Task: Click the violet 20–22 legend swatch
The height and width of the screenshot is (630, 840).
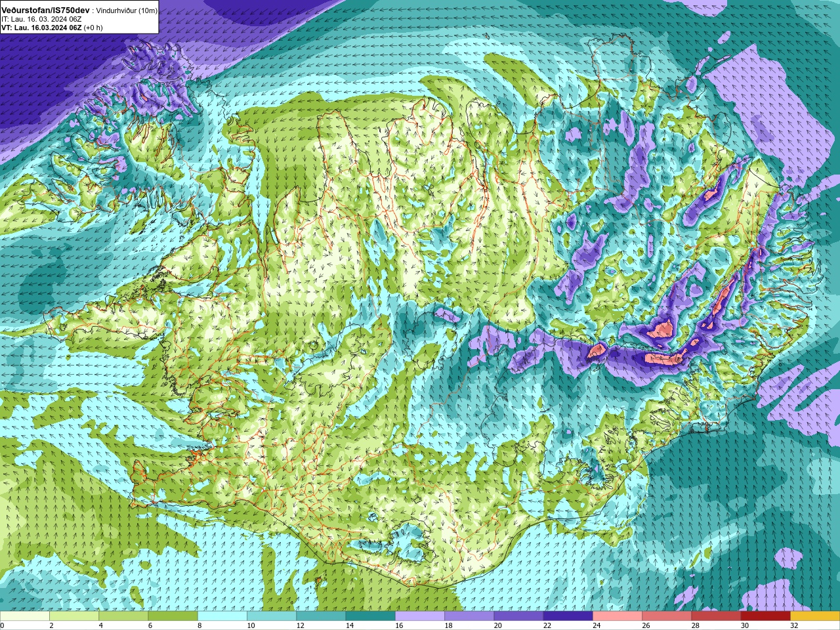Action: 518,616
